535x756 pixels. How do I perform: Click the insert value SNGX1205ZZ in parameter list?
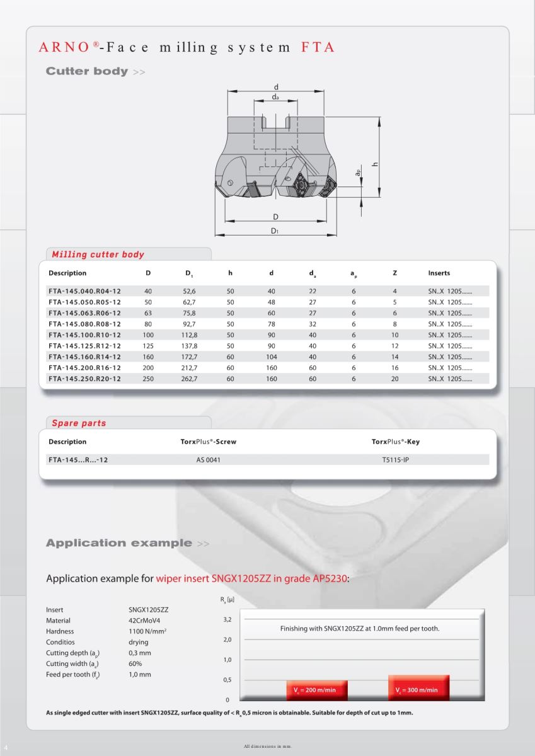[149, 610]
